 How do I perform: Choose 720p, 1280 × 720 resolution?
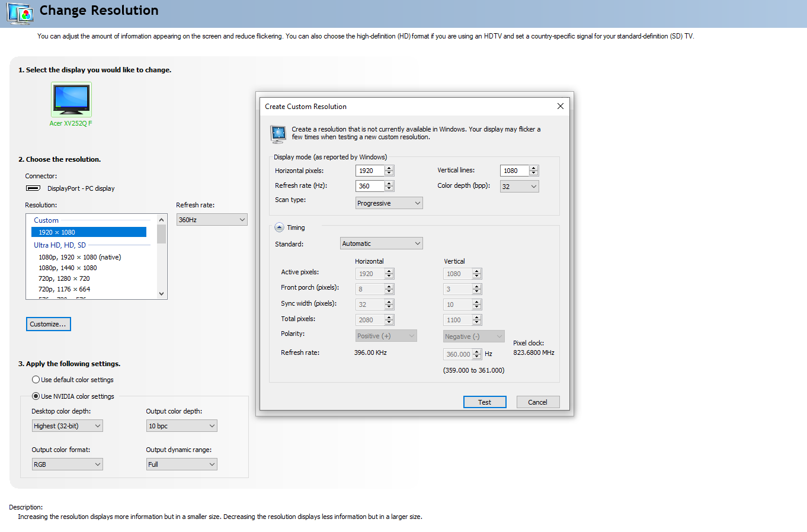[64, 278]
